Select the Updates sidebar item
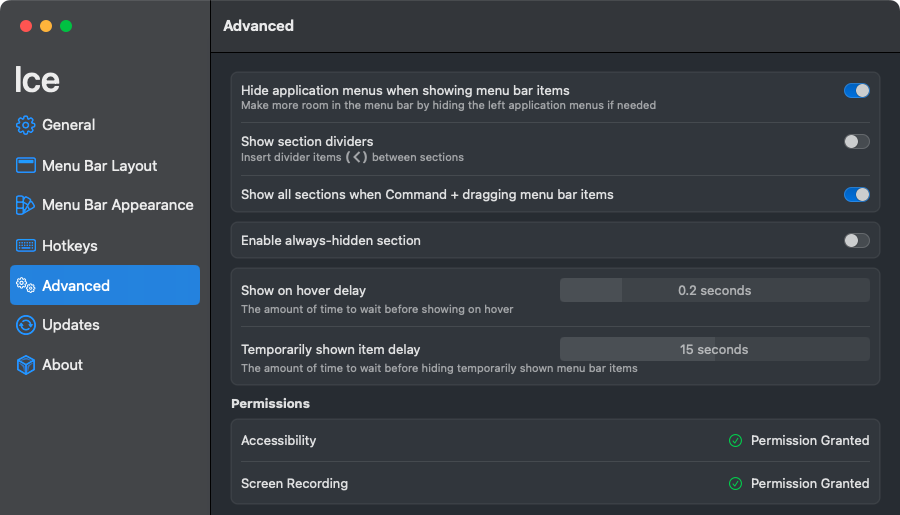Viewport: 900px width, 515px height. 105,325
